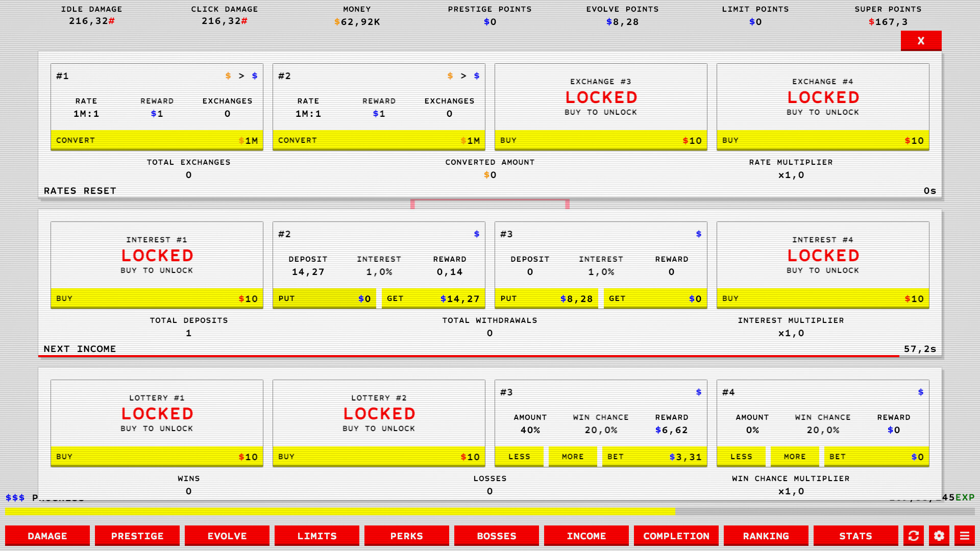The width and height of the screenshot is (980, 551).
Task: Click the refresh arrows icon in bottom bar
Action: point(914,536)
